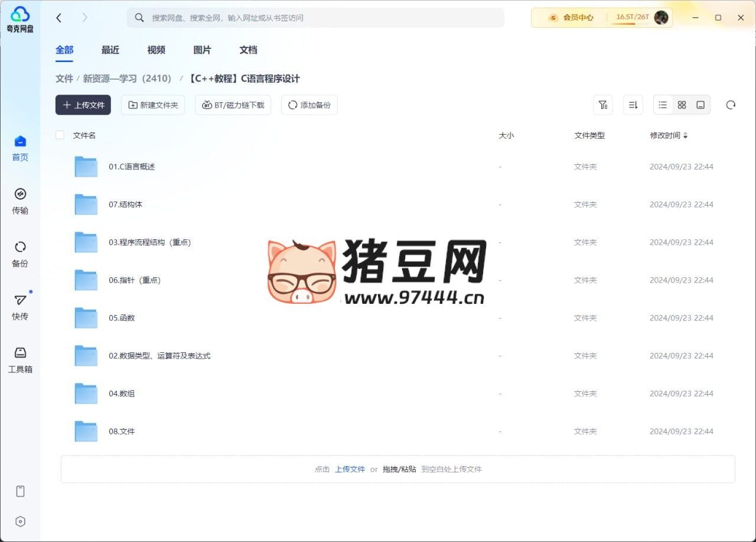Open the settings hexagon icon in sidebar
Viewport: 756px width, 542px height.
pos(20,521)
